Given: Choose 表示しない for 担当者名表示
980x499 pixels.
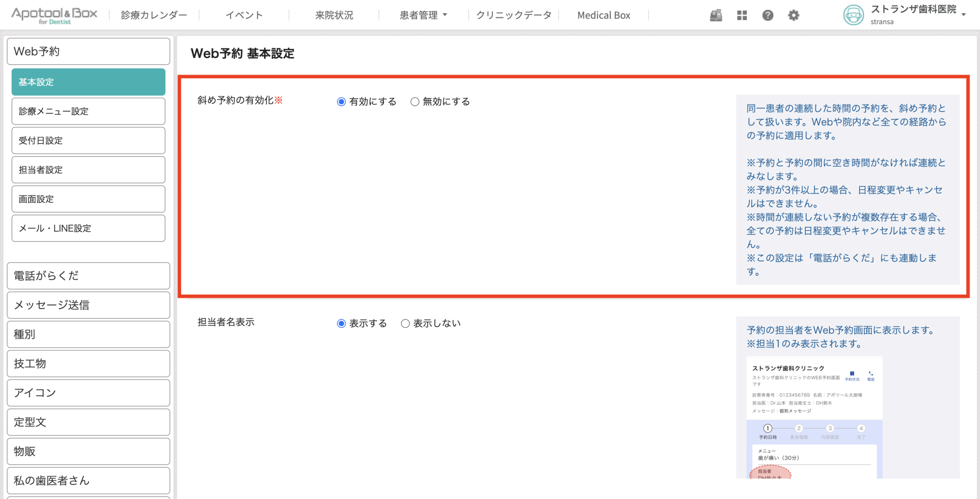Looking at the screenshot, I should [x=405, y=324].
